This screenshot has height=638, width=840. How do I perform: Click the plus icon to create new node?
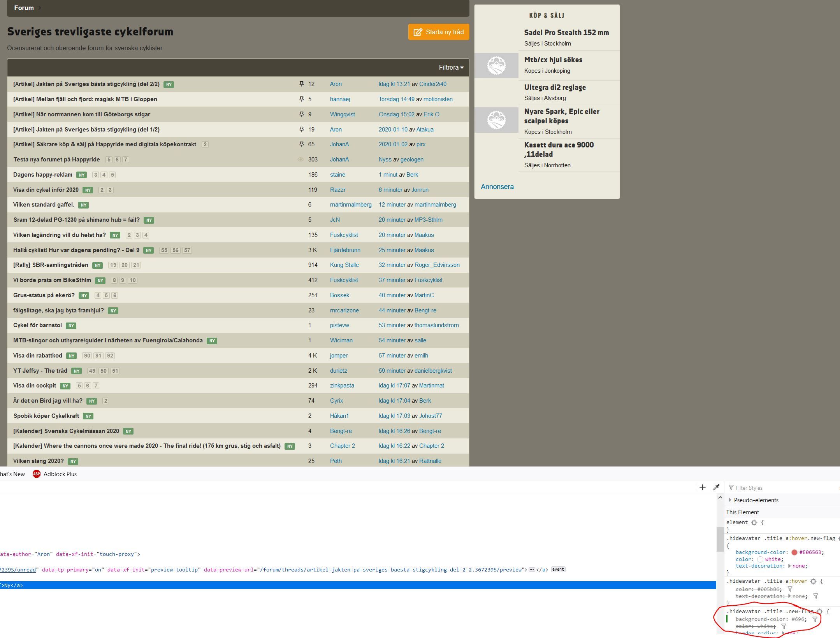(702, 487)
